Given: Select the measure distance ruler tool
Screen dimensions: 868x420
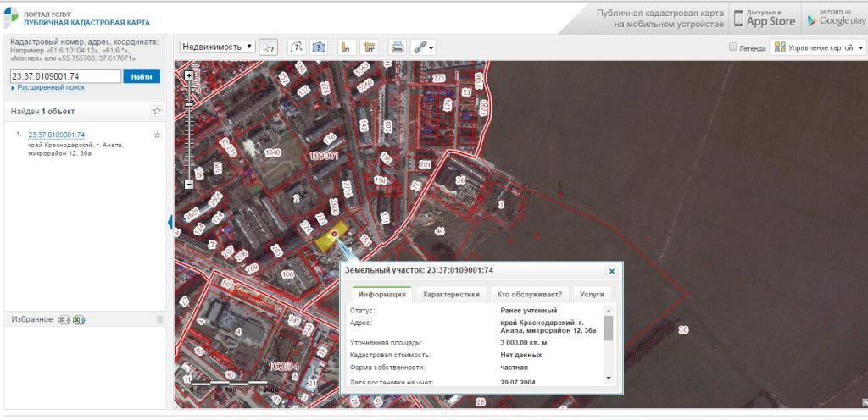Looking at the screenshot, I should point(345,47).
